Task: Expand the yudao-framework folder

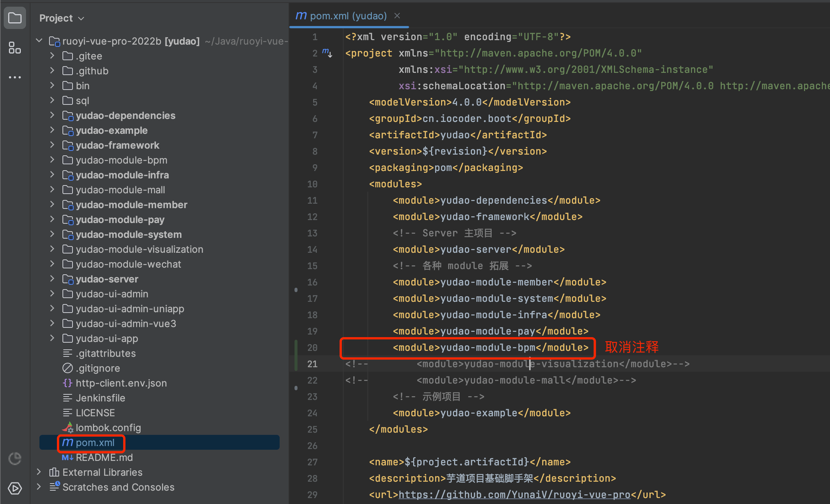Action: tap(52, 145)
